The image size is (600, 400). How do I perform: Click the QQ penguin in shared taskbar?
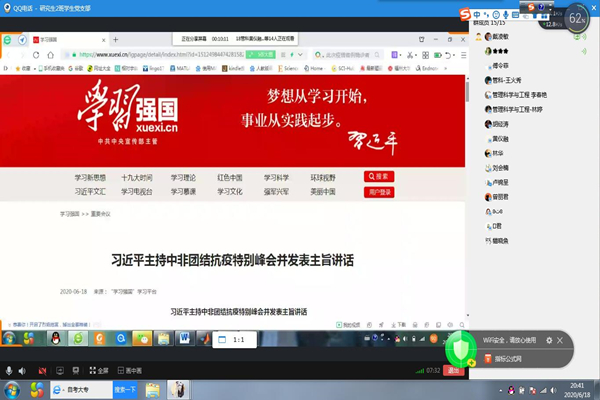56,338
